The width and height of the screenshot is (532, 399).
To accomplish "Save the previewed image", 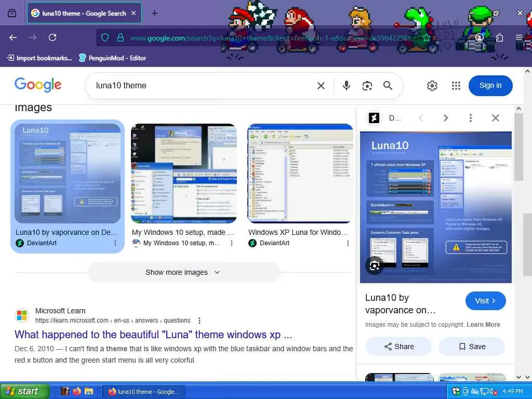I will pyautogui.click(x=472, y=347).
